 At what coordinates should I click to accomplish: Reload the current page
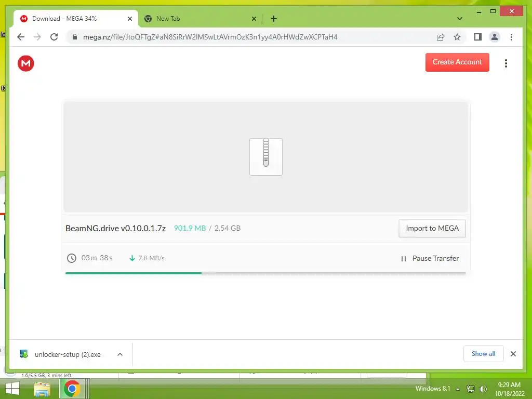point(54,37)
